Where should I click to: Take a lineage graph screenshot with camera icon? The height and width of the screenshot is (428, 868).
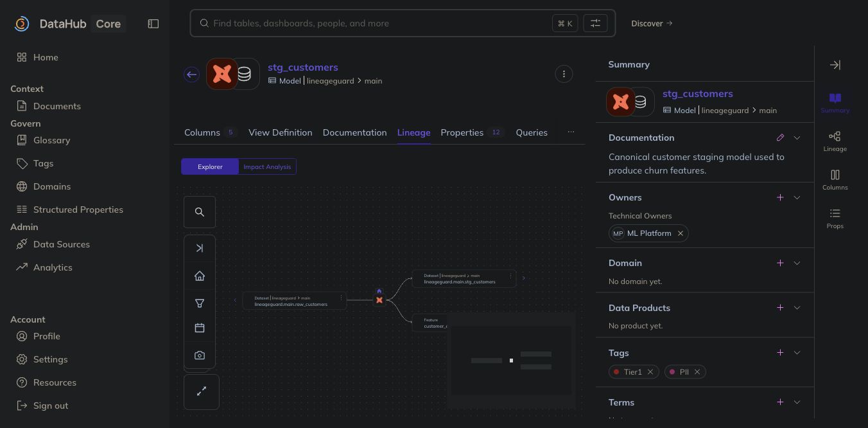pos(200,355)
